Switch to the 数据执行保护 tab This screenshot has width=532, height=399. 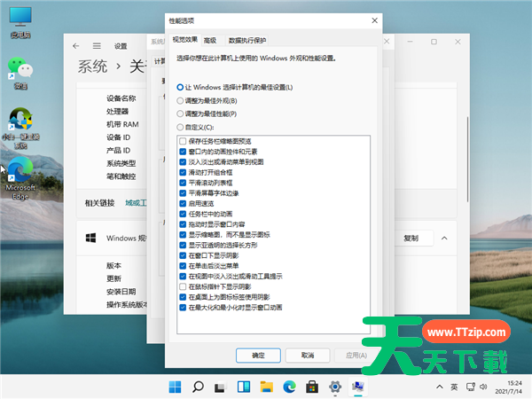point(246,40)
